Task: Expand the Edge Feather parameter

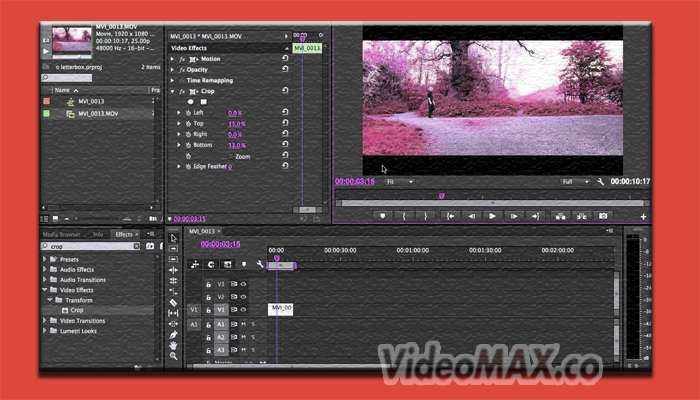Action: 179,167
